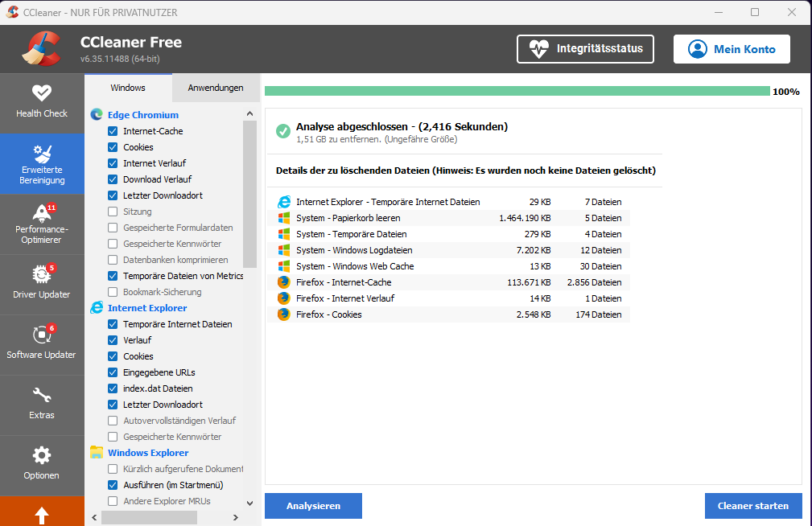Click the CCleaner title bar app icon
The image size is (812, 526).
click(12, 12)
